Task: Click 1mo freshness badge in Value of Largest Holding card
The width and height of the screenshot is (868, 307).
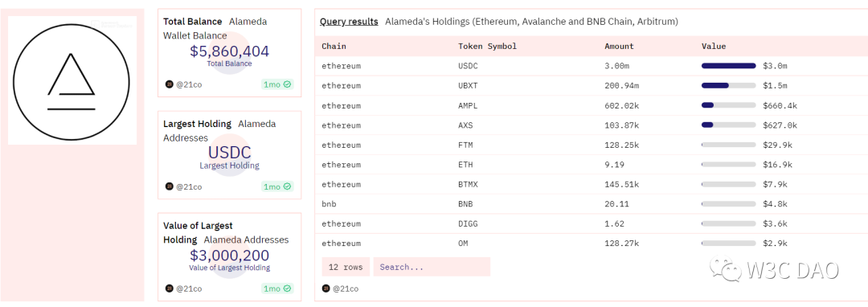Action: 277,289
